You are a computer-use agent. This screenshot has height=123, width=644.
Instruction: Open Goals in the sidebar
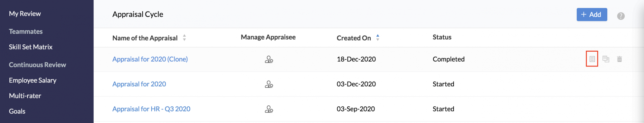tap(17, 111)
